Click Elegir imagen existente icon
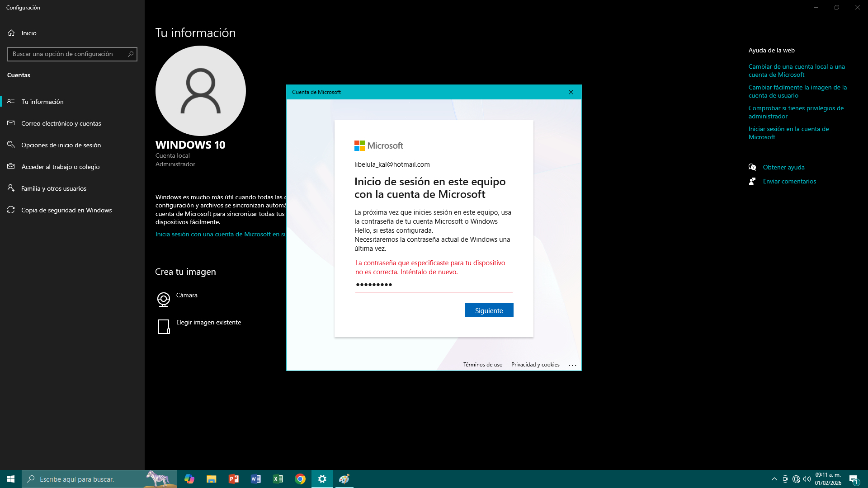The image size is (868, 488). pos(164,326)
